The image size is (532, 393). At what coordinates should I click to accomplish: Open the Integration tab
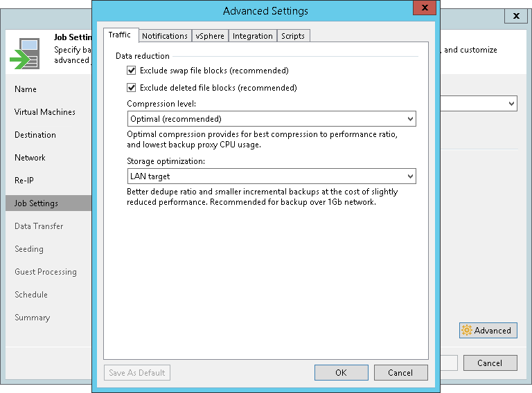pyautogui.click(x=253, y=36)
